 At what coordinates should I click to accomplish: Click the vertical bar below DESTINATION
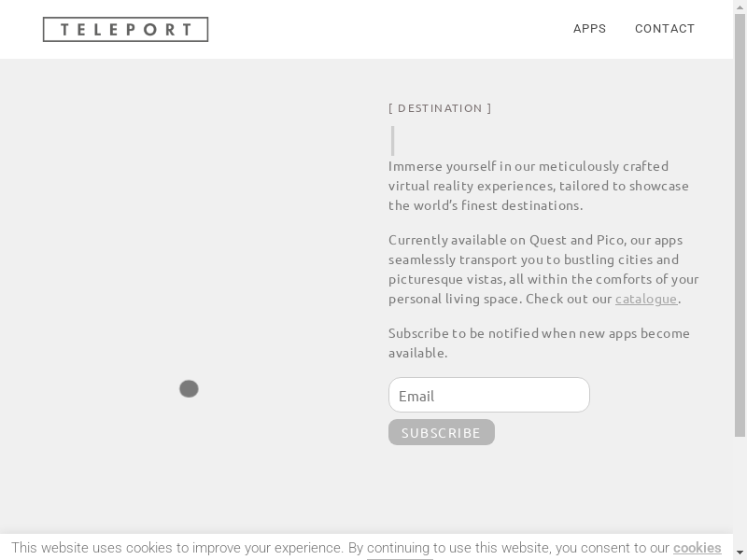[392, 141]
